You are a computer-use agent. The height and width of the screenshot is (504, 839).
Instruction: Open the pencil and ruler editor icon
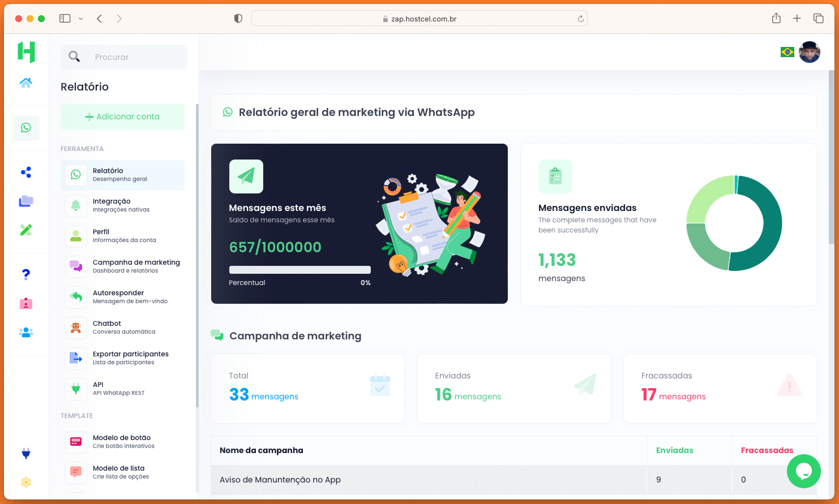26,230
